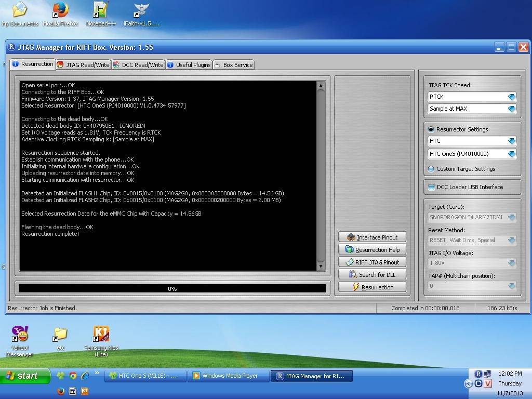
Task: Click the 'Resurrection sequence started.' log line
Action: click(x=61, y=153)
